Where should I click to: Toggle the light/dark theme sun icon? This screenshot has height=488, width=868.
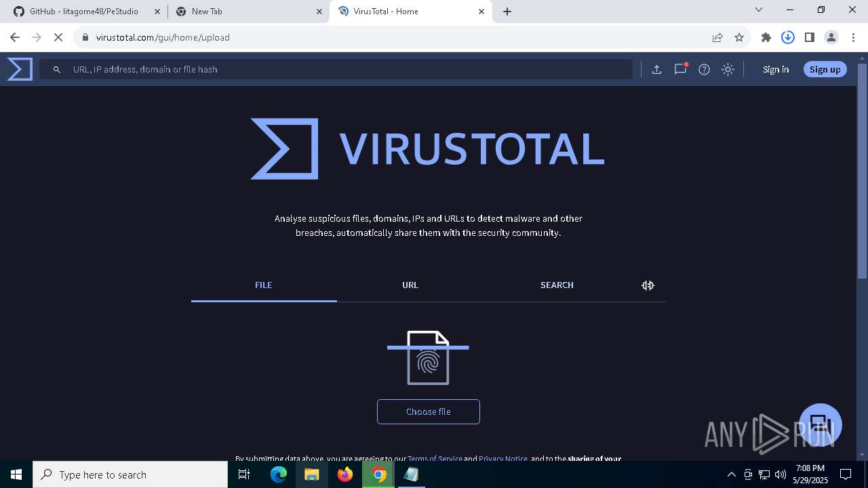(728, 69)
